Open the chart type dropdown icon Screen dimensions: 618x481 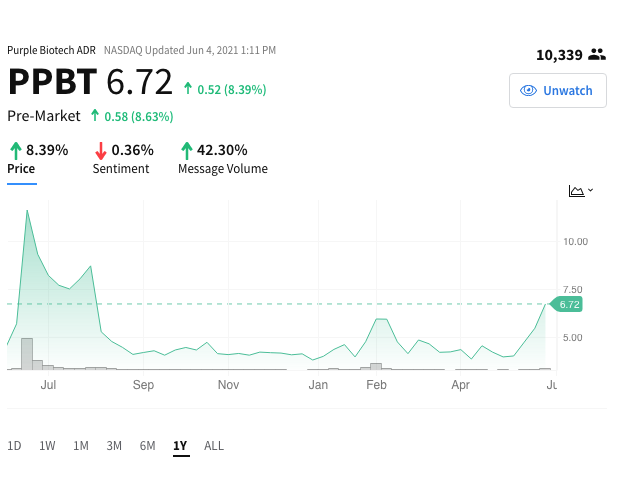581,191
